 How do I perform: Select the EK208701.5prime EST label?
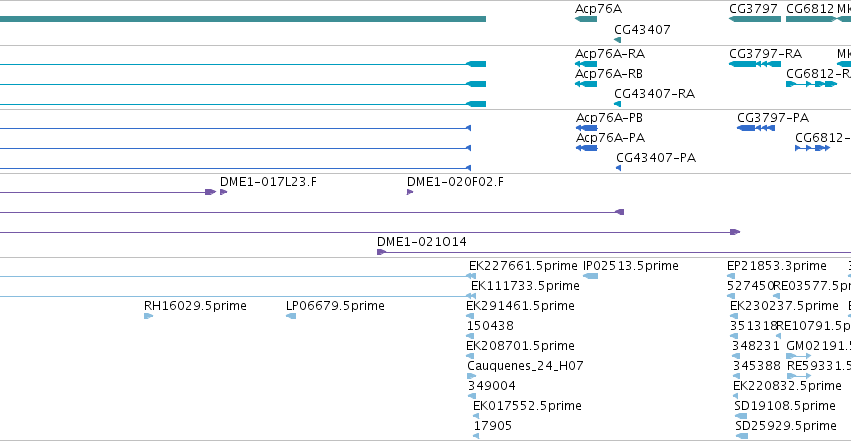520,346
